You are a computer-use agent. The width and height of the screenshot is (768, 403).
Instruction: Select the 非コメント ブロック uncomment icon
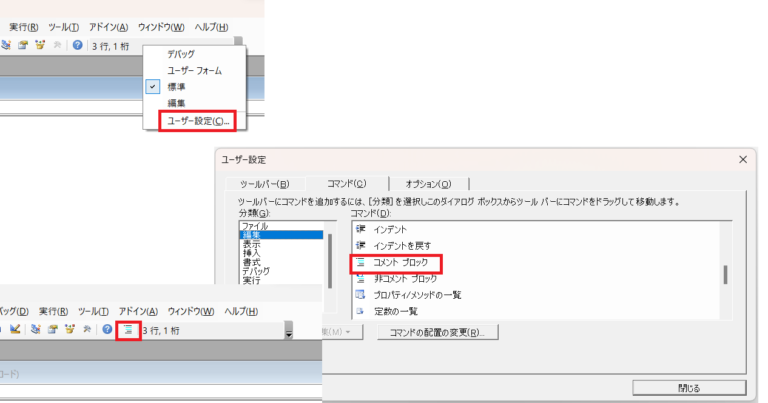pyautogui.click(x=360, y=278)
